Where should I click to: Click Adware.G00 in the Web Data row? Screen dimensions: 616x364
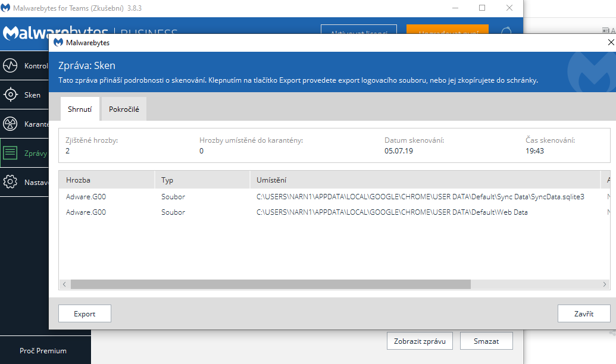coord(86,212)
